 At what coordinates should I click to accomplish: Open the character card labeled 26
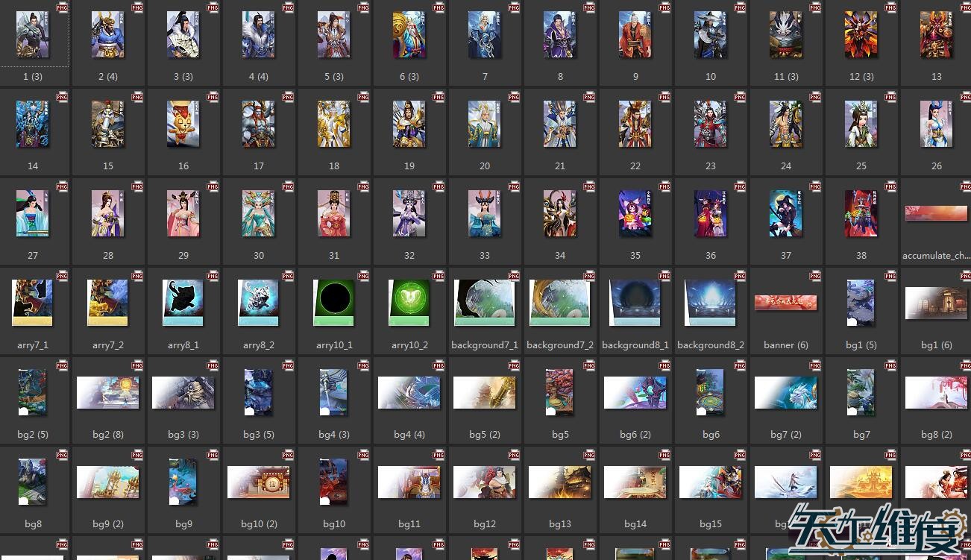(x=936, y=125)
